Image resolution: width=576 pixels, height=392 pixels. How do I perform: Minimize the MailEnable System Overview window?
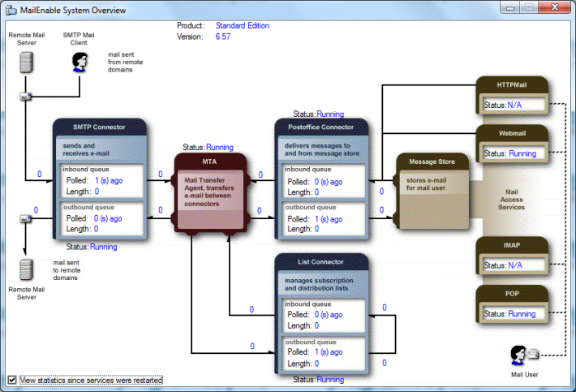[509, 7]
